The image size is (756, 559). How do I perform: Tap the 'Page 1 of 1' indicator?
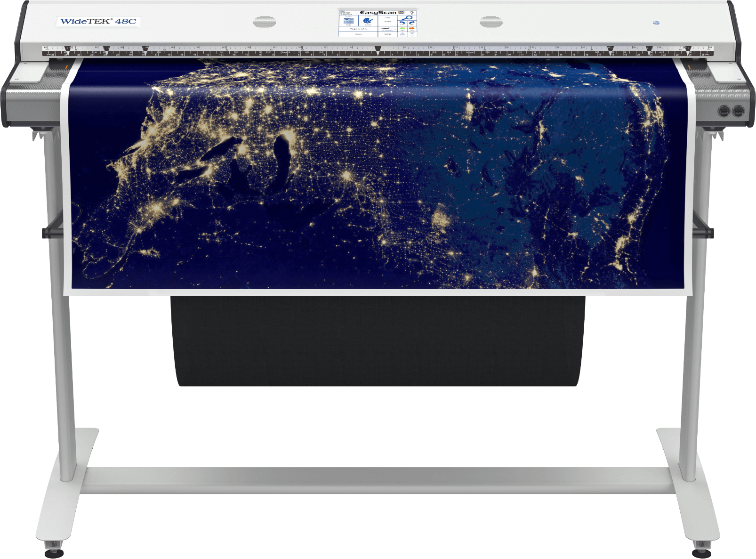(358, 29)
